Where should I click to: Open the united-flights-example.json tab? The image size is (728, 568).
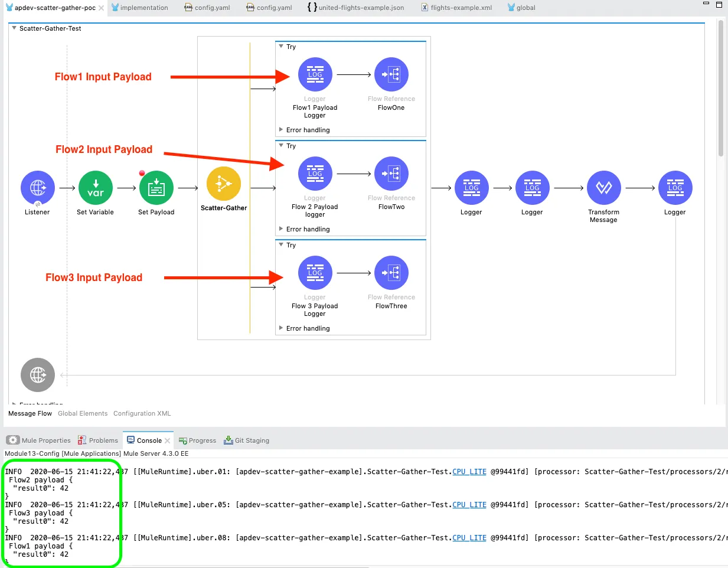356,8
